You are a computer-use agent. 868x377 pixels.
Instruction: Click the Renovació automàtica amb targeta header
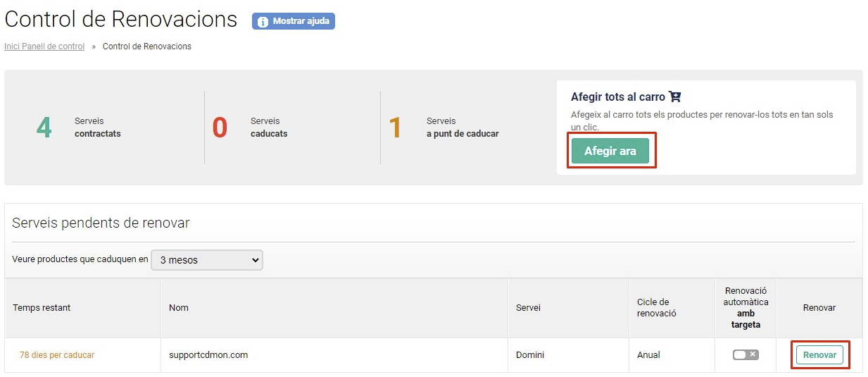(746, 308)
